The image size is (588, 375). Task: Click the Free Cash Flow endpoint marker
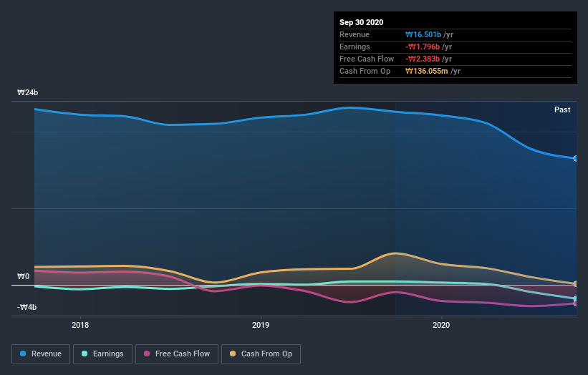point(576,303)
